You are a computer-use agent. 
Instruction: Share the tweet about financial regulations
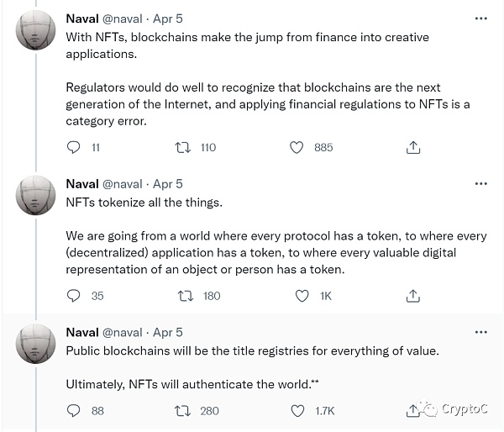(412, 147)
